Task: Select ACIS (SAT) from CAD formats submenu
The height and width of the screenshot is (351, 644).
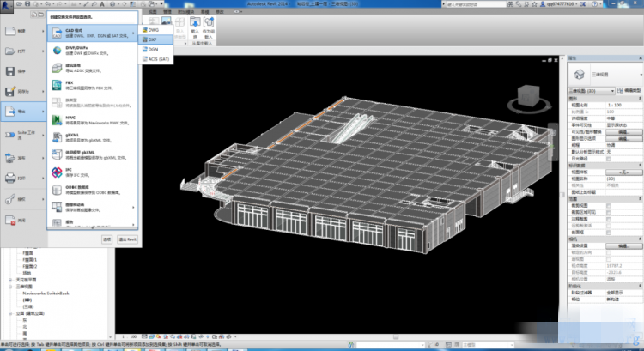Action: click(x=155, y=59)
